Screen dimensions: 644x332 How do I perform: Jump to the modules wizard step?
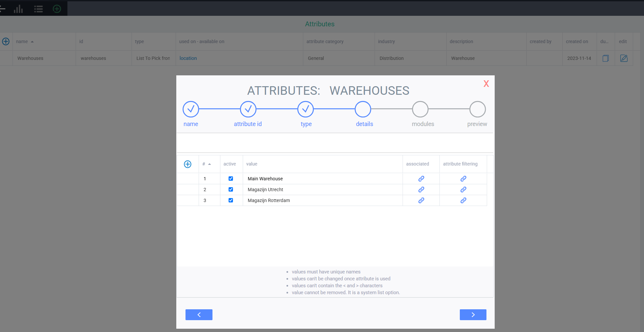(x=420, y=109)
